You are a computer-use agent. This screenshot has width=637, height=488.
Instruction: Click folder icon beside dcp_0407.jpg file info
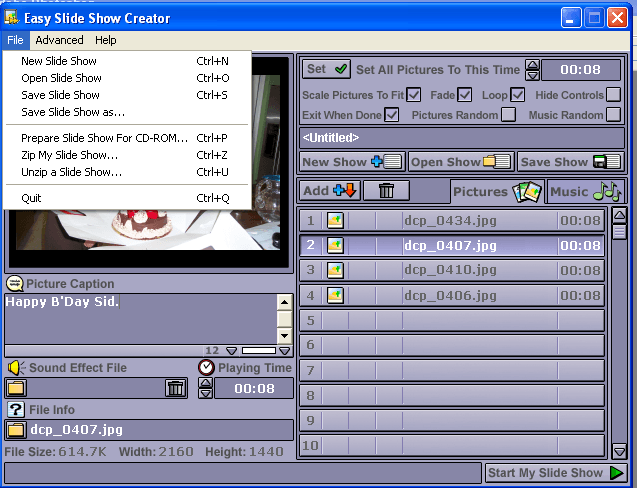(x=16, y=430)
